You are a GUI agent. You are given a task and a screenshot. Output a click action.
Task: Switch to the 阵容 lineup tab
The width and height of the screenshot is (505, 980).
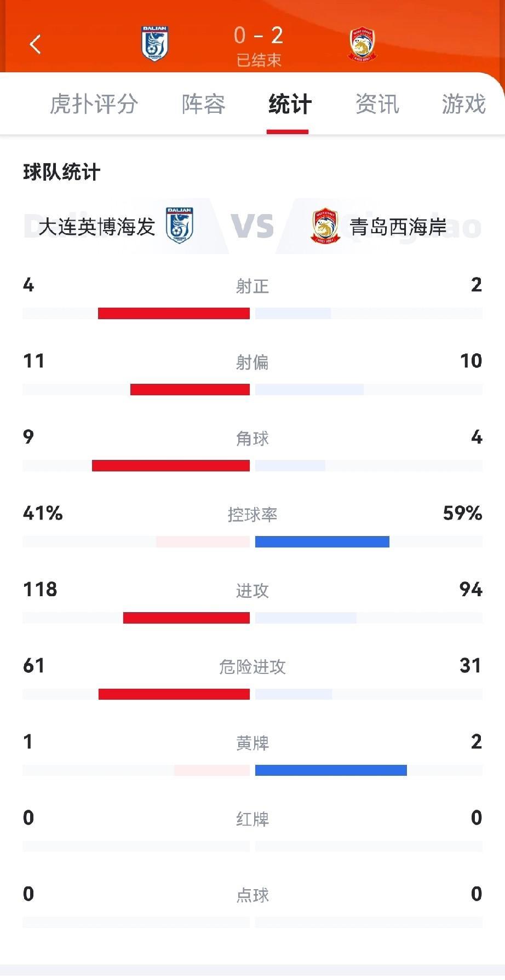pyautogui.click(x=203, y=104)
